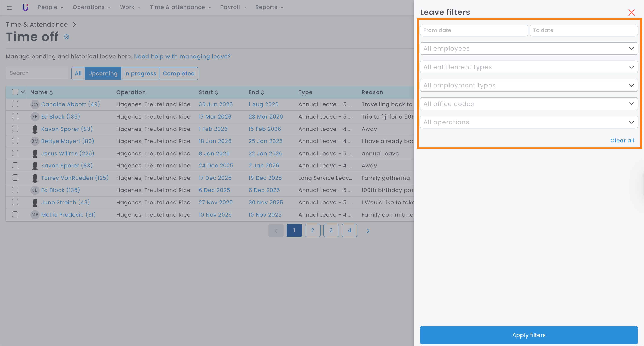Open the All entitlement types dropdown
Image resolution: width=644 pixels, height=346 pixels.
[529, 67]
